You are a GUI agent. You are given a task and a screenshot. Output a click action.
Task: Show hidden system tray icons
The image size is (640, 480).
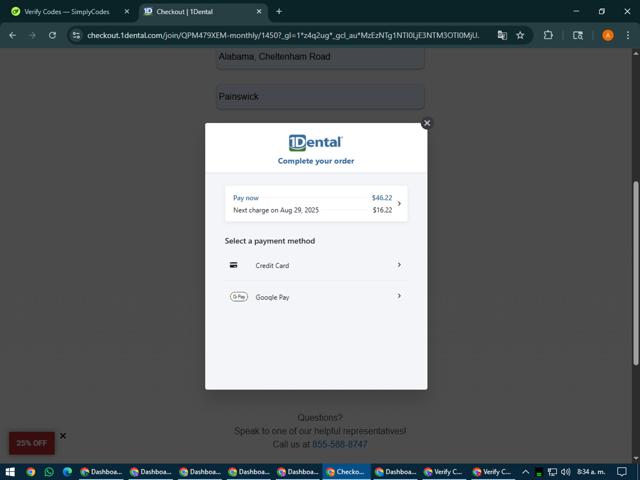525,472
